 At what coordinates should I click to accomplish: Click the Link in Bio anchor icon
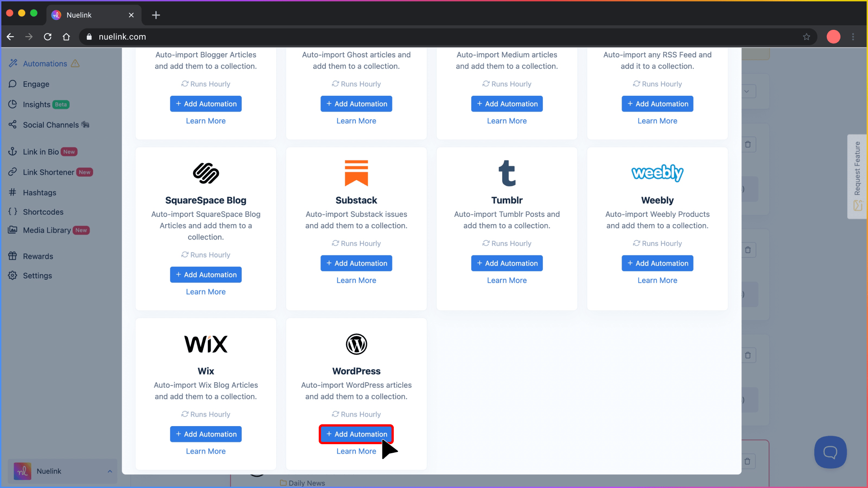13,151
